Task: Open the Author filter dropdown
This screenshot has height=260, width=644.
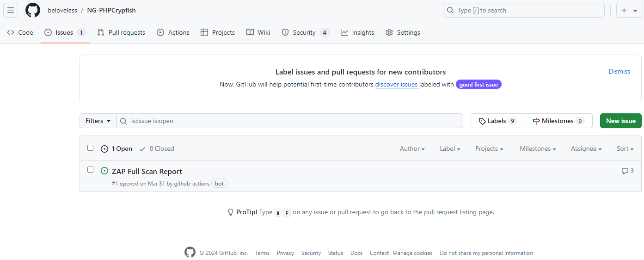Action: click(412, 149)
